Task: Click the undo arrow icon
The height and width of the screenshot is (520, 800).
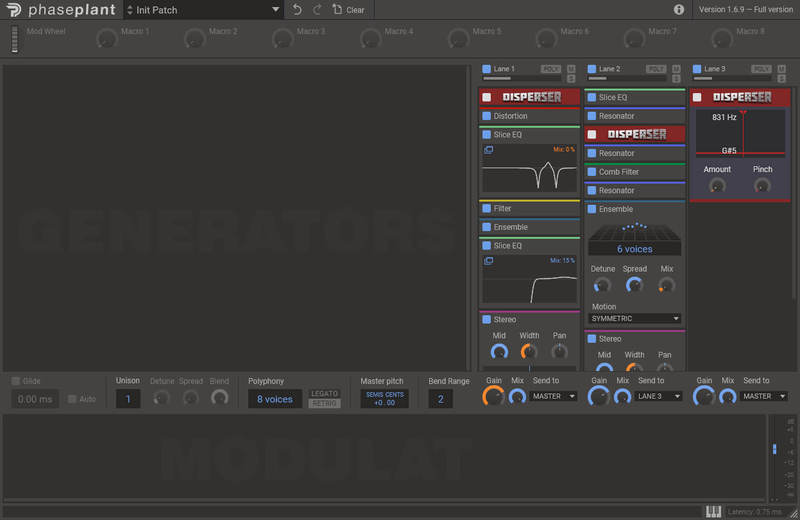Action: (x=297, y=9)
